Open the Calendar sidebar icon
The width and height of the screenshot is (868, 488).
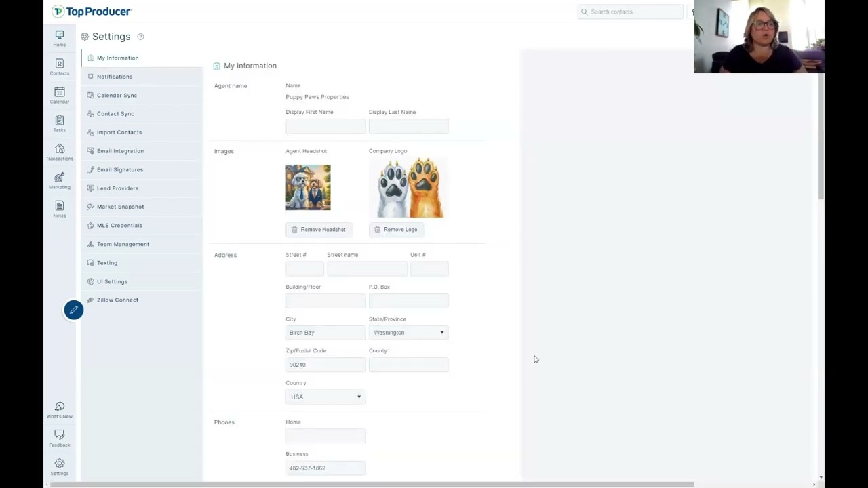(x=60, y=96)
